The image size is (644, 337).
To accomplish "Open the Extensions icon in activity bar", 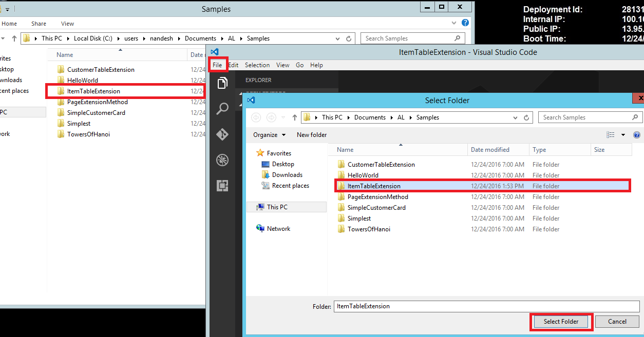I will 222,186.
